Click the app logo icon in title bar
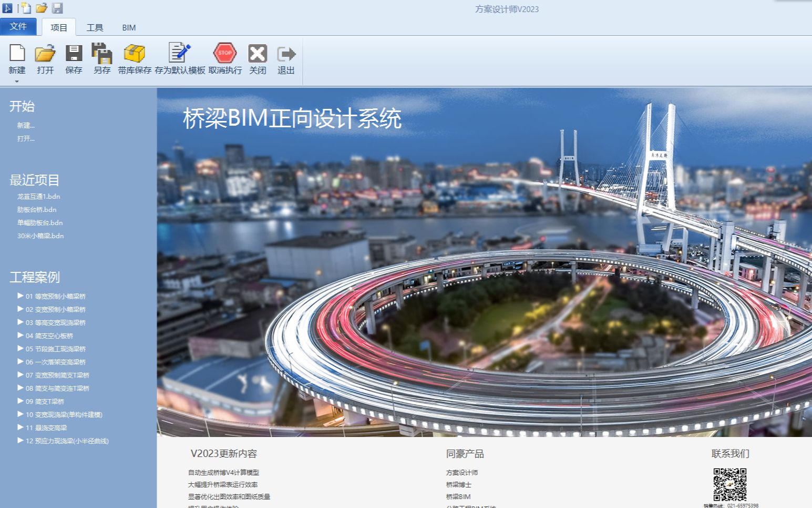 click(7, 8)
